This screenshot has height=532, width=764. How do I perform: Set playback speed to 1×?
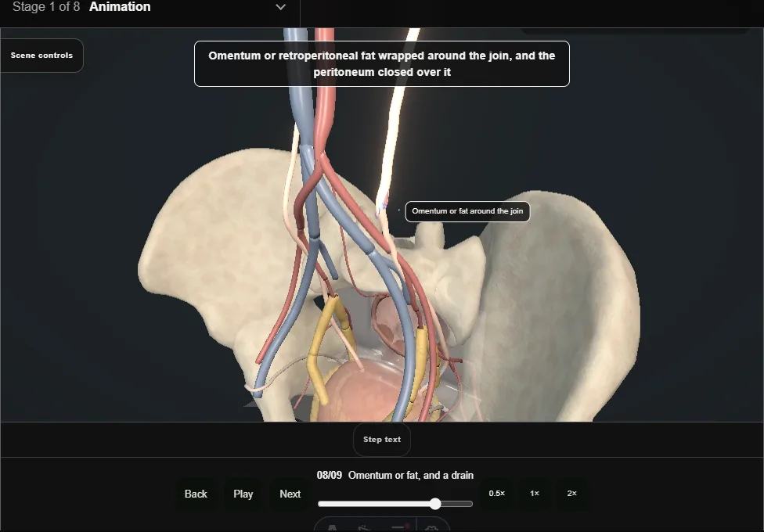[x=535, y=494]
